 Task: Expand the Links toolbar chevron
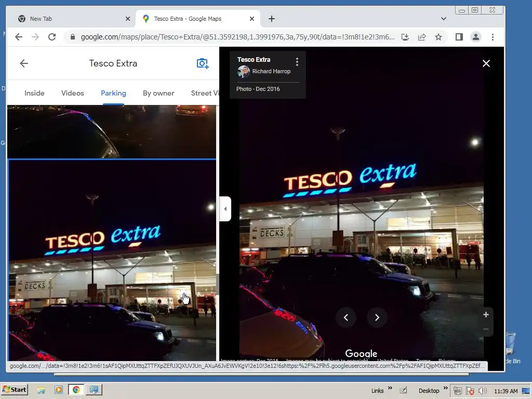pos(390,388)
